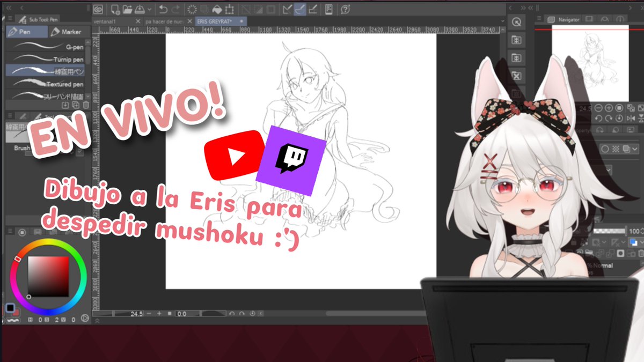Select the highlighted 線画用ペン brush

point(46,71)
